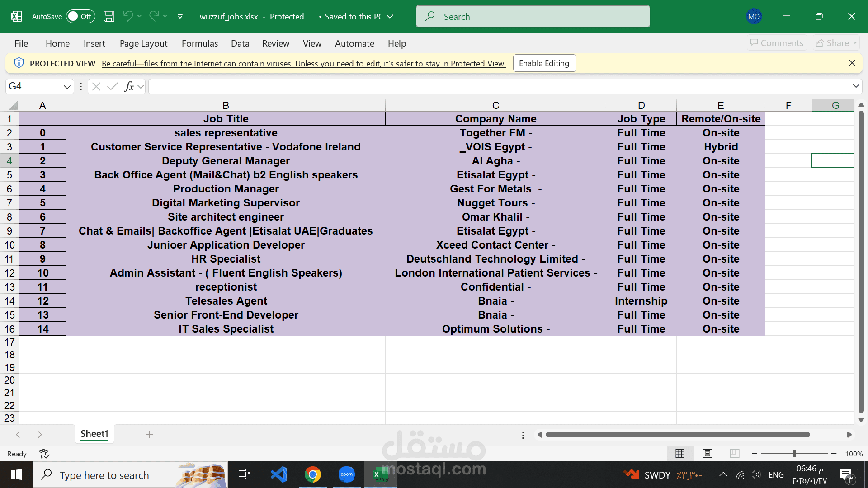Switch to Page Break Preview icon
Image resolution: width=868 pixels, height=488 pixels.
734,453
